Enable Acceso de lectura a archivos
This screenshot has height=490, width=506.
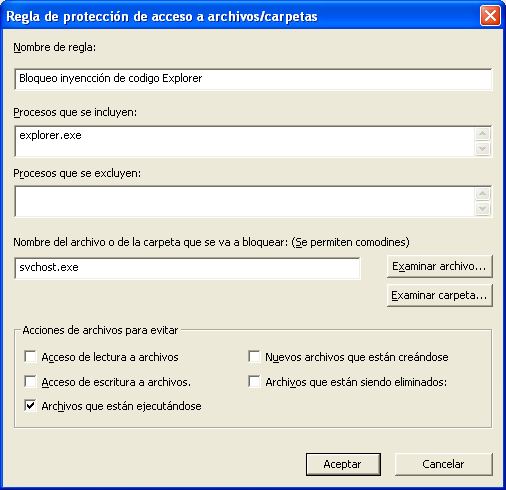pyautogui.click(x=30, y=357)
